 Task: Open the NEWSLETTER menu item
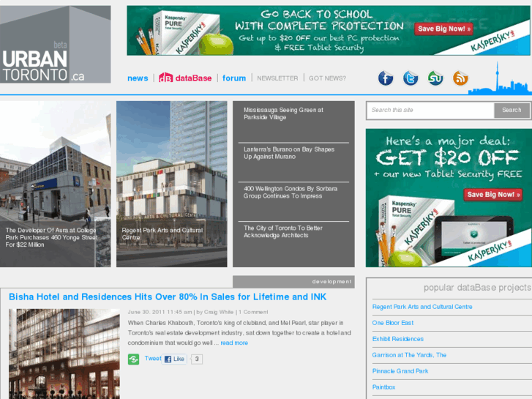coord(277,78)
